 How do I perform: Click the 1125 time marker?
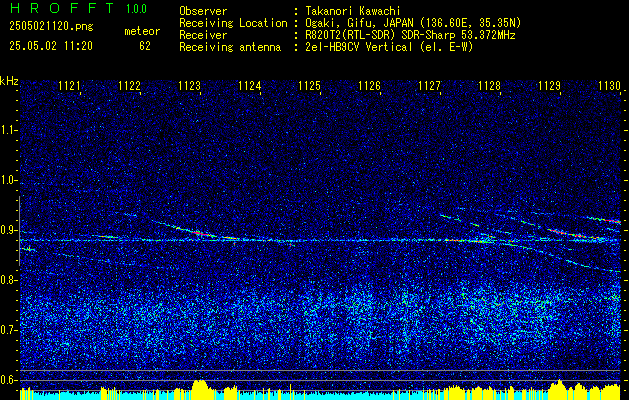pyautogui.click(x=309, y=85)
